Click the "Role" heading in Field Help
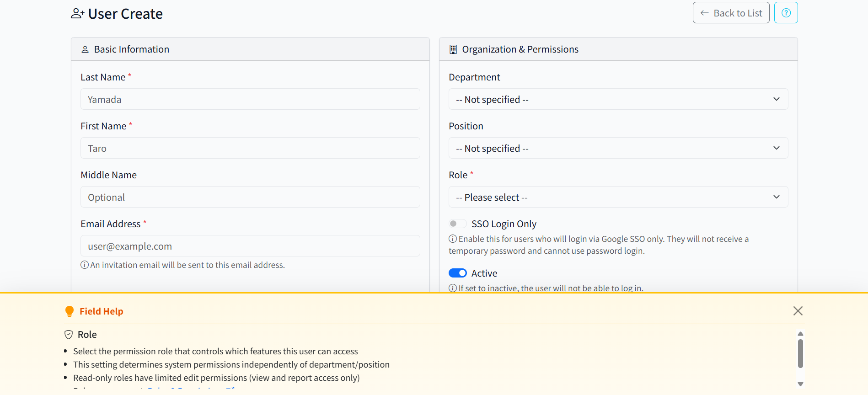 (x=87, y=335)
